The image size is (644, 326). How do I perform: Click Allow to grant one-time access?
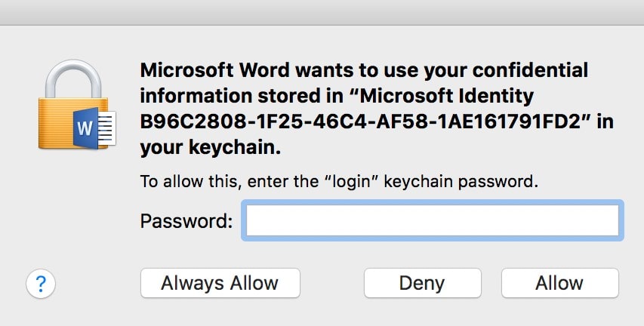(559, 283)
